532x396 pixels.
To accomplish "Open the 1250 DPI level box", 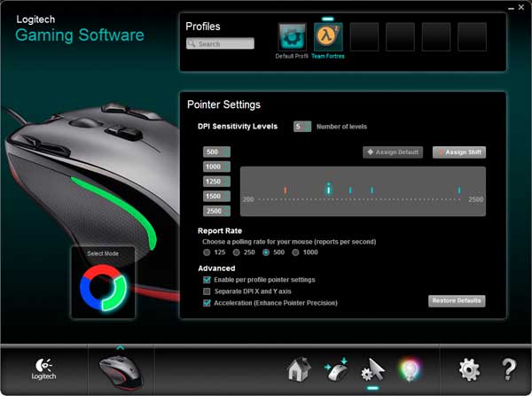I will coord(216,182).
